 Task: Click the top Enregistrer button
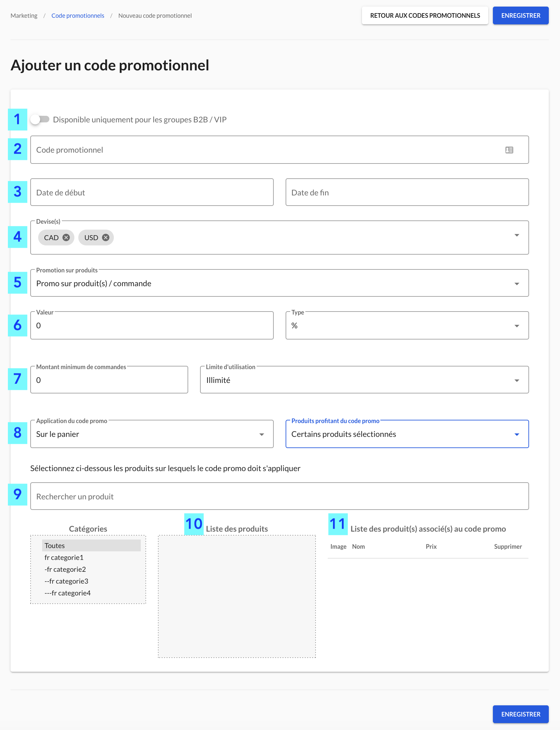[521, 16]
